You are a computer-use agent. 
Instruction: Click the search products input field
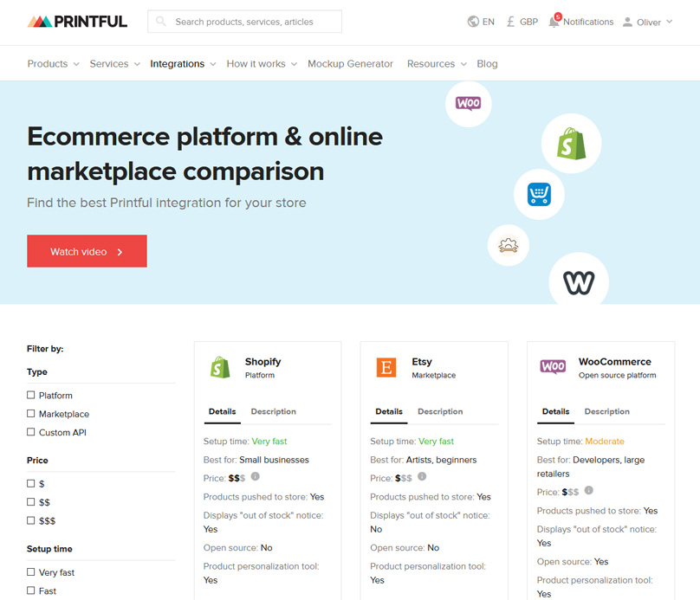click(x=251, y=22)
